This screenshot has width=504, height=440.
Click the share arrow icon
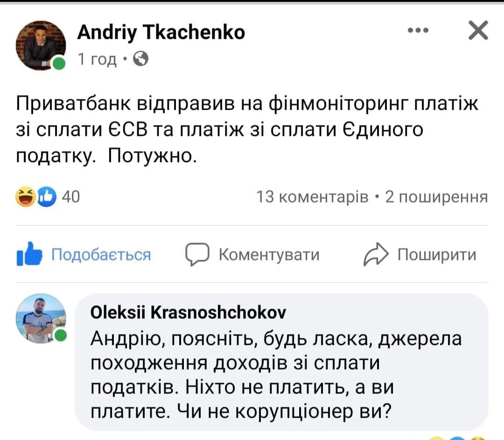pos(376,254)
